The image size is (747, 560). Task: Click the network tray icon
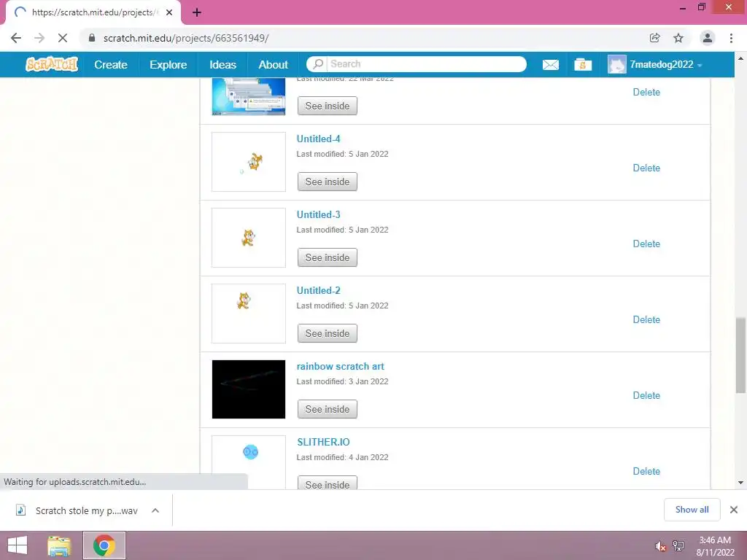point(678,545)
